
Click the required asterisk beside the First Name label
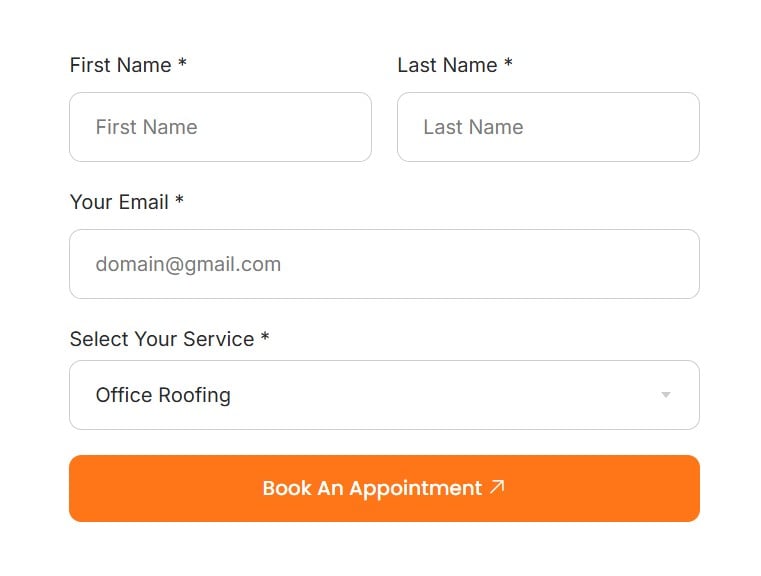point(182,63)
